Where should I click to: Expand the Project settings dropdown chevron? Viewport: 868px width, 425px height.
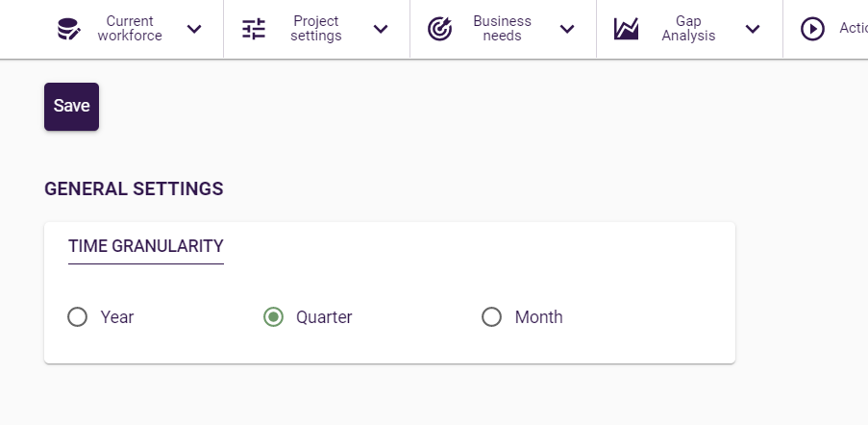(x=381, y=29)
